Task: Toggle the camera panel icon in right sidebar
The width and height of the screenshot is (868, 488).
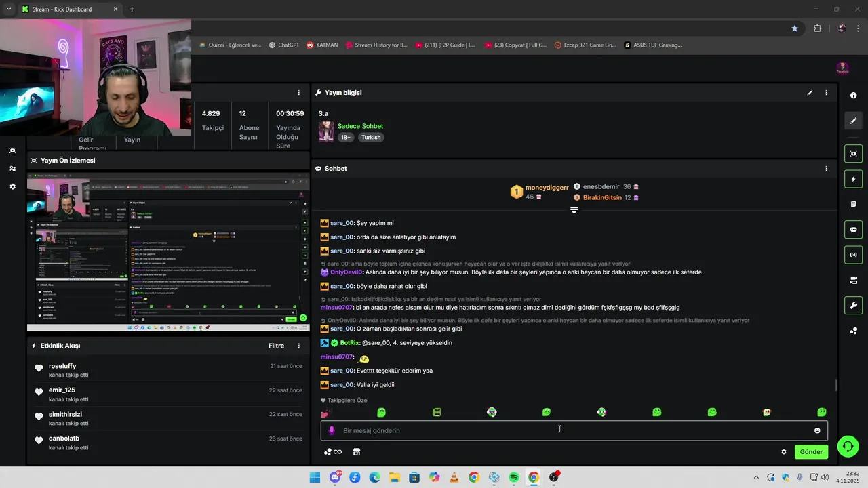Action: (853, 280)
